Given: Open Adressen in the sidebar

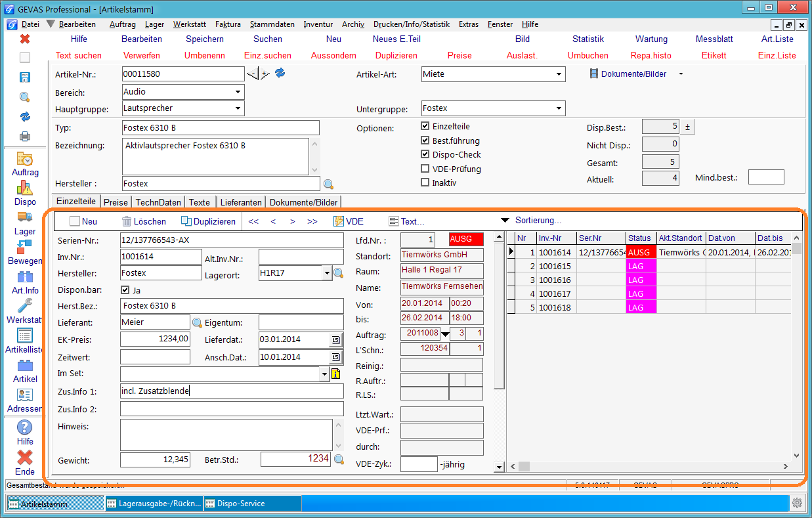Looking at the screenshot, I should [x=25, y=401].
